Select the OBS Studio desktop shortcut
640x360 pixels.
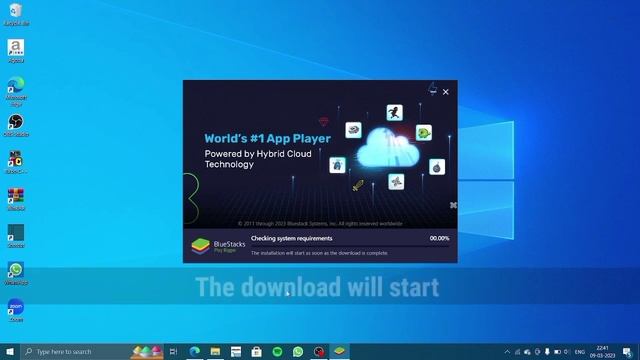pyautogui.click(x=16, y=125)
